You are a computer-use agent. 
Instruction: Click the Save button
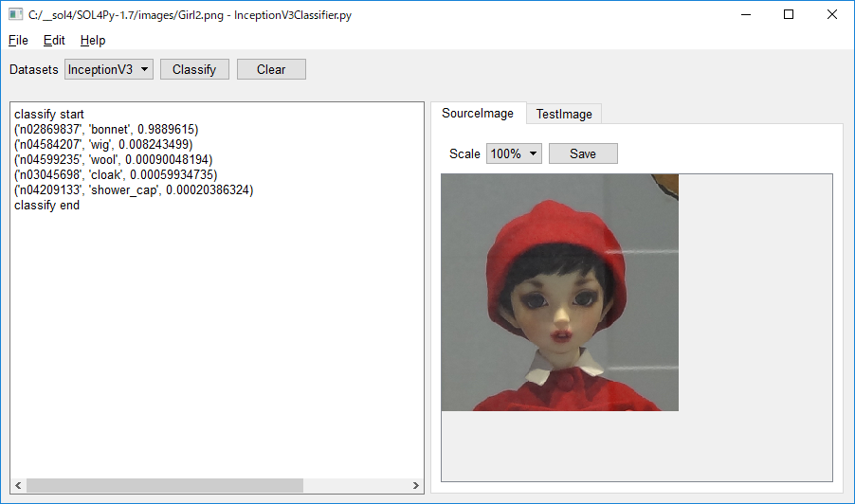click(583, 153)
